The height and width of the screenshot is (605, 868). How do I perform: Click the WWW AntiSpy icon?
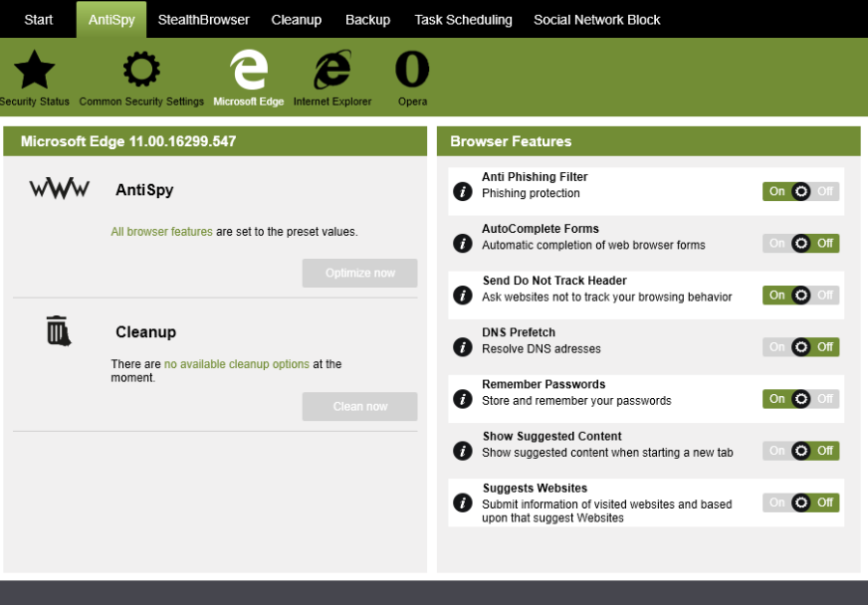(x=60, y=188)
